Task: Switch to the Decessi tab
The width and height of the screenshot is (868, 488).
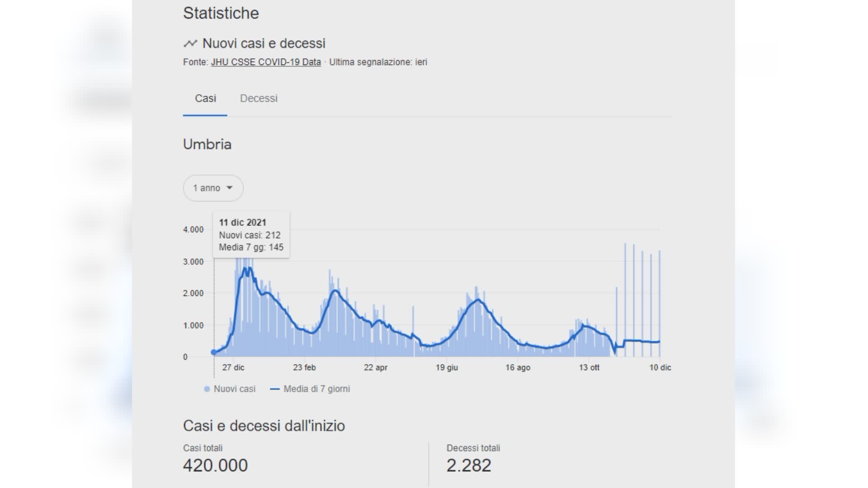Action: point(259,99)
